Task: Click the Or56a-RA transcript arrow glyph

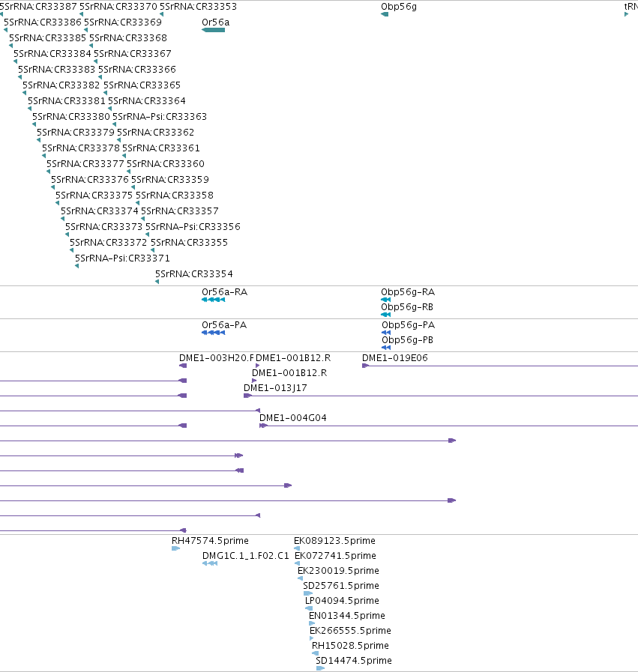Action: click(x=213, y=300)
